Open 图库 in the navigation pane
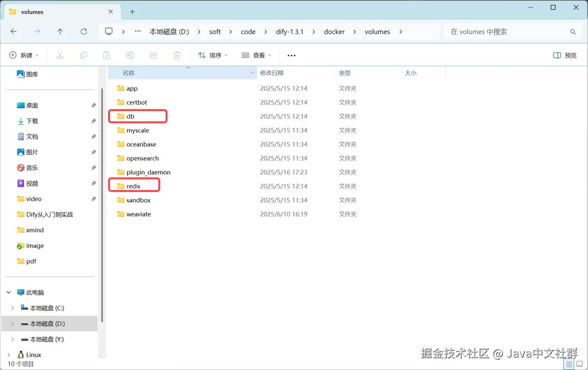 pos(28,74)
